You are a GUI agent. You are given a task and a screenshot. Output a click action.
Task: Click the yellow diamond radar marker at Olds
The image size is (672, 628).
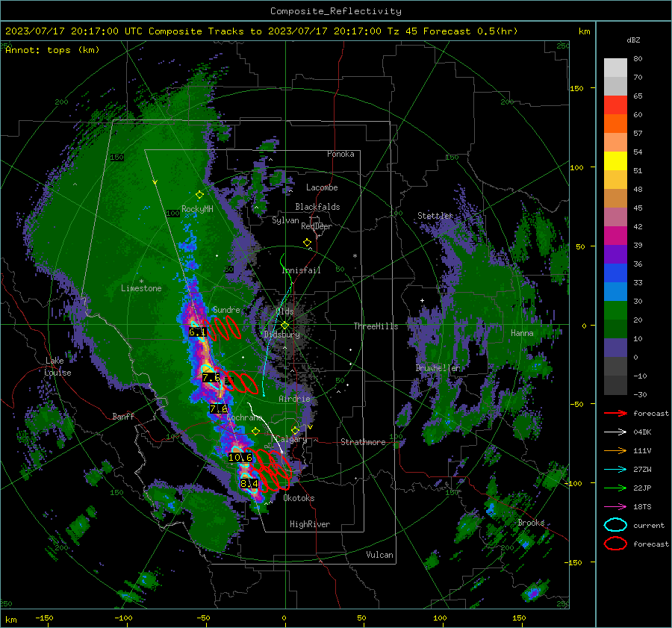point(284,326)
